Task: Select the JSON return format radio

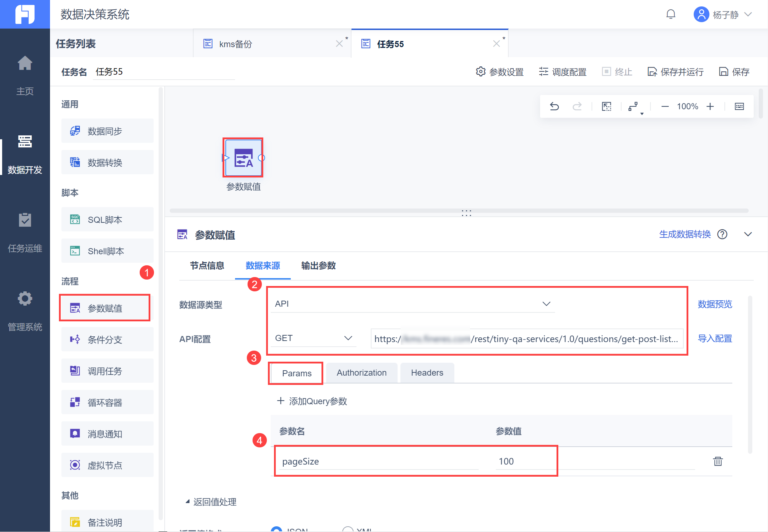Action: click(276, 530)
